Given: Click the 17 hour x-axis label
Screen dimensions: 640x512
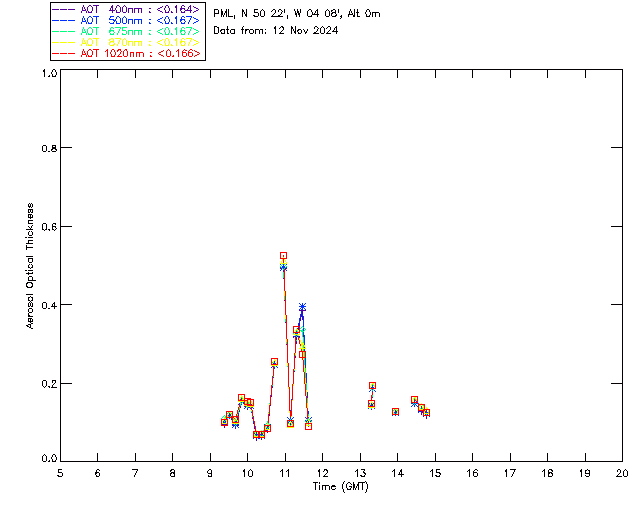Looking at the screenshot, I should click(510, 473).
